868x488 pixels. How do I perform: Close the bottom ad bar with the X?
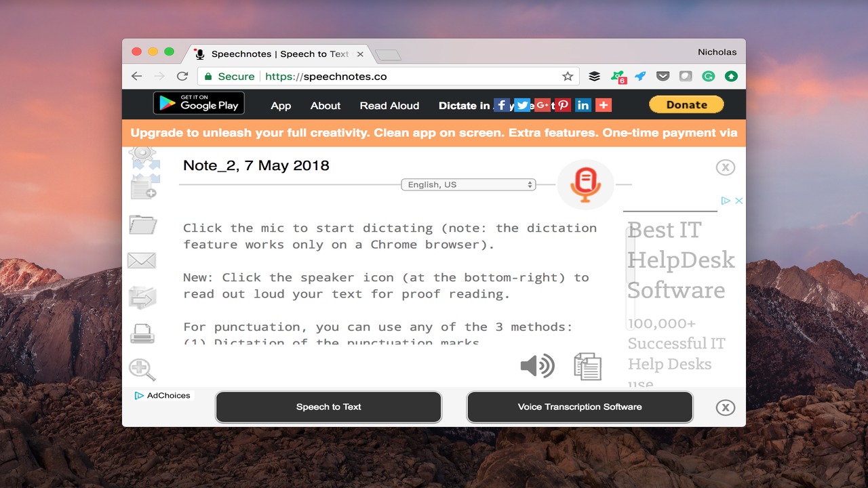726,407
